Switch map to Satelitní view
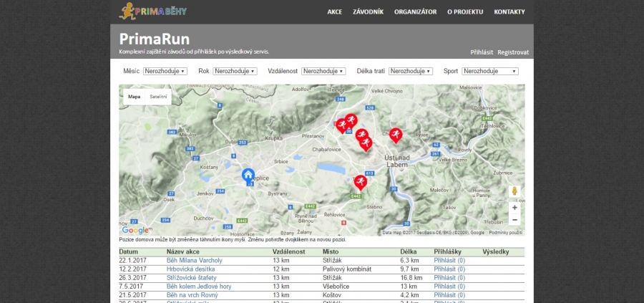Image resolution: width=644 pixels, height=303 pixels. tap(158, 97)
